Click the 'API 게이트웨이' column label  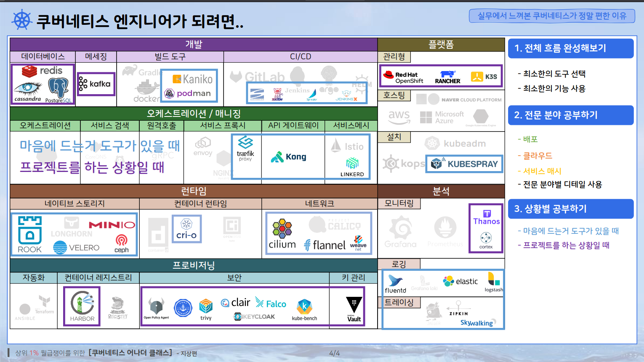(x=293, y=126)
